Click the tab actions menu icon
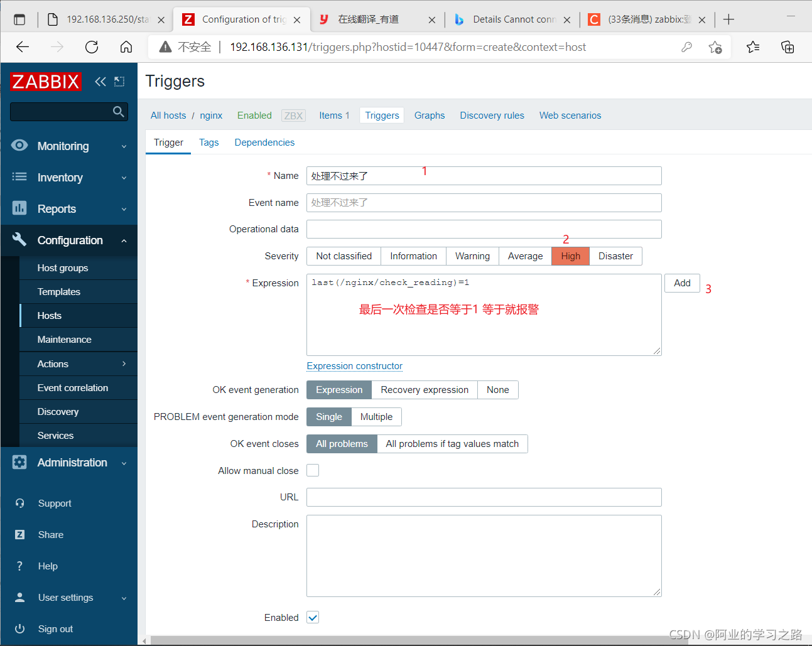This screenshot has width=812, height=646. [x=19, y=19]
